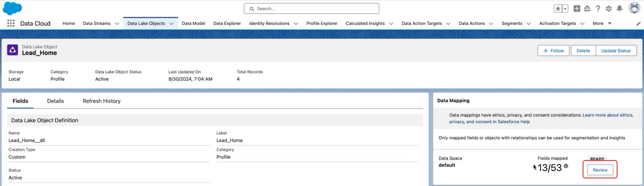Click the Fields mapped info icon
This screenshot has width=644, height=186.
point(566,166)
